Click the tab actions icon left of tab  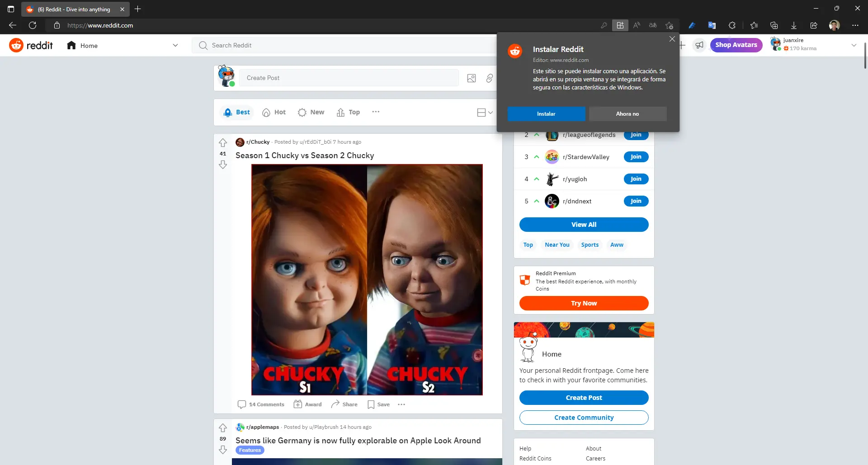pyautogui.click(x=11, y=9)
